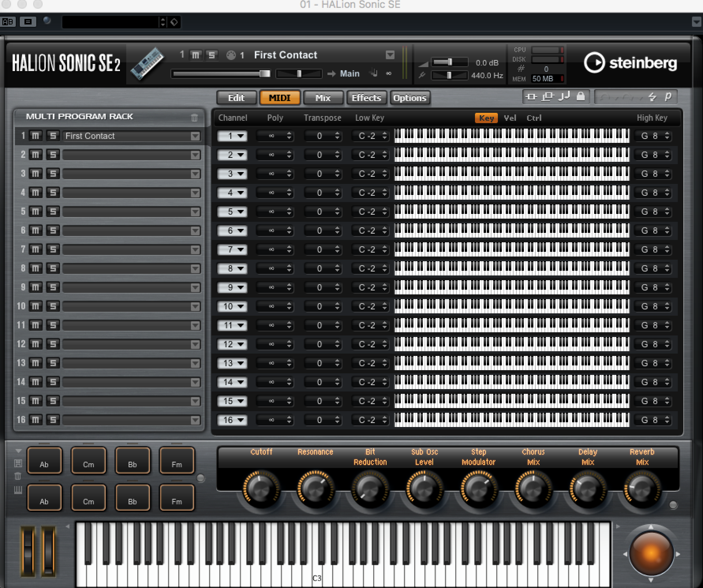Click the small round button right of trigger pads
The image size is (703, 588).
201,478
